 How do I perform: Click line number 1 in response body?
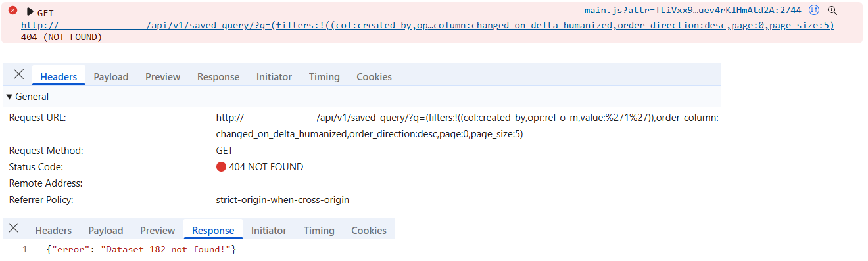[x=25, y=250]
